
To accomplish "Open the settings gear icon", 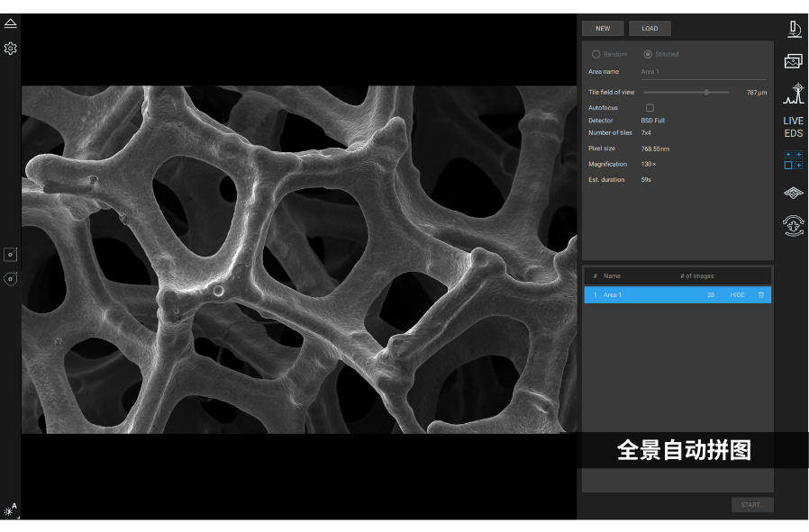I will (11, 49).
